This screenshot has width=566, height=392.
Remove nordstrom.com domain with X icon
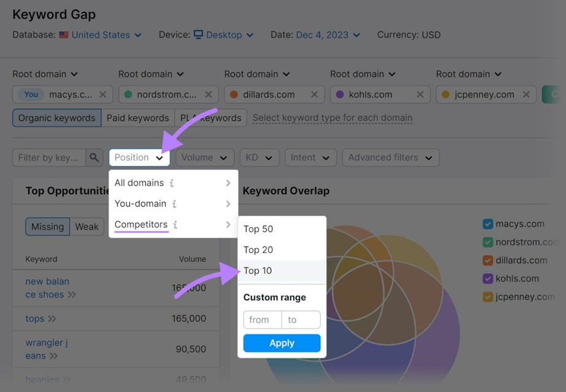pos(208,95)
